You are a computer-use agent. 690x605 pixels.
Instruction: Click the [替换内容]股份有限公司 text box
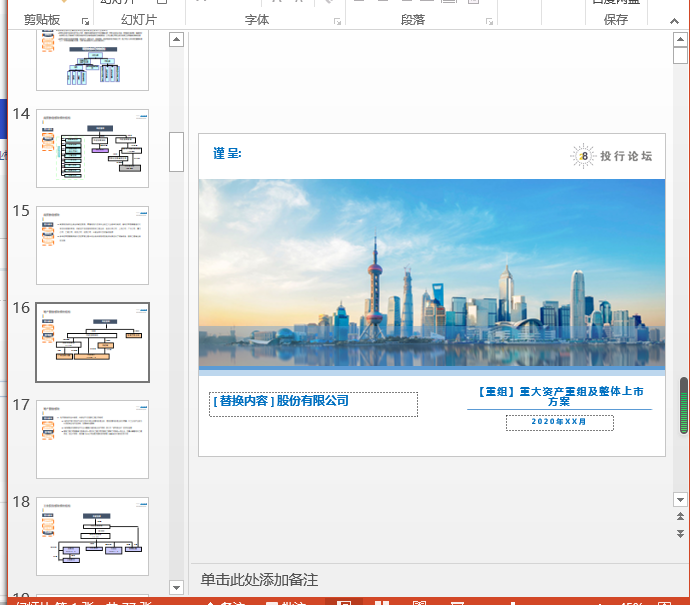point(313,404)
